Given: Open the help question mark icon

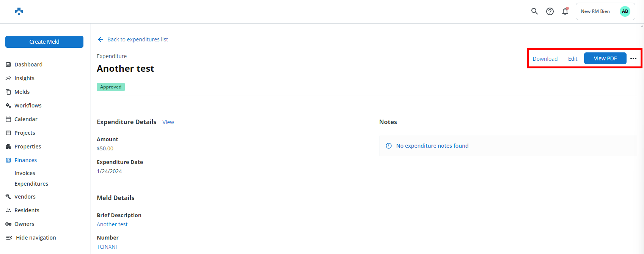Looking at the screenshot, I should (550, 11).
